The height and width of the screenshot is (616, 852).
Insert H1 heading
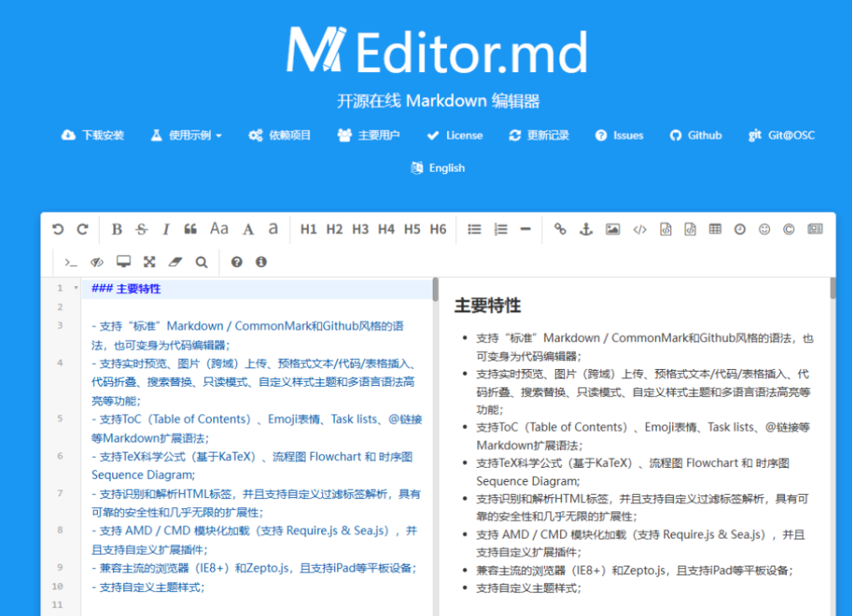coord(308,229)
